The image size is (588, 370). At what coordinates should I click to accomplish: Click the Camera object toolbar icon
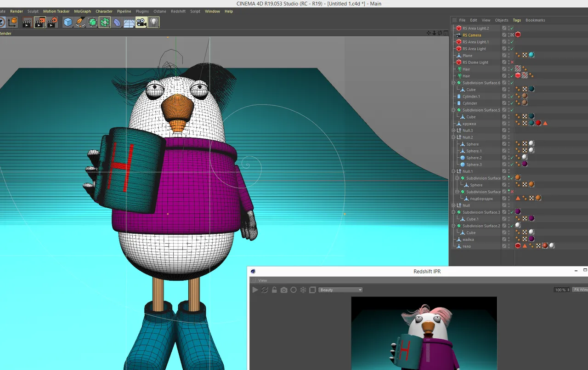pos(141,22)
